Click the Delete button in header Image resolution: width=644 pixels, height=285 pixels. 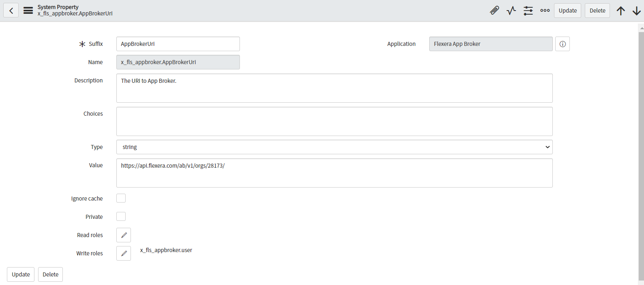pos(597,11)
